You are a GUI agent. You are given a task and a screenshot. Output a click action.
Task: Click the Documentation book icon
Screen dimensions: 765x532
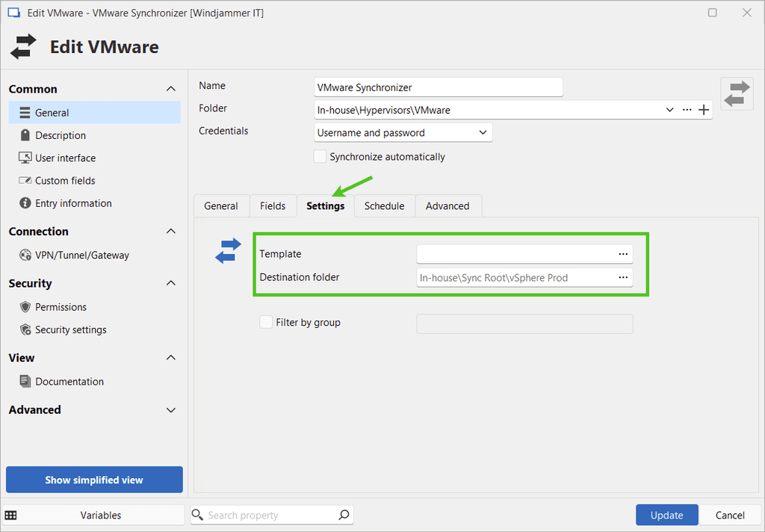[x=25, y=381]
